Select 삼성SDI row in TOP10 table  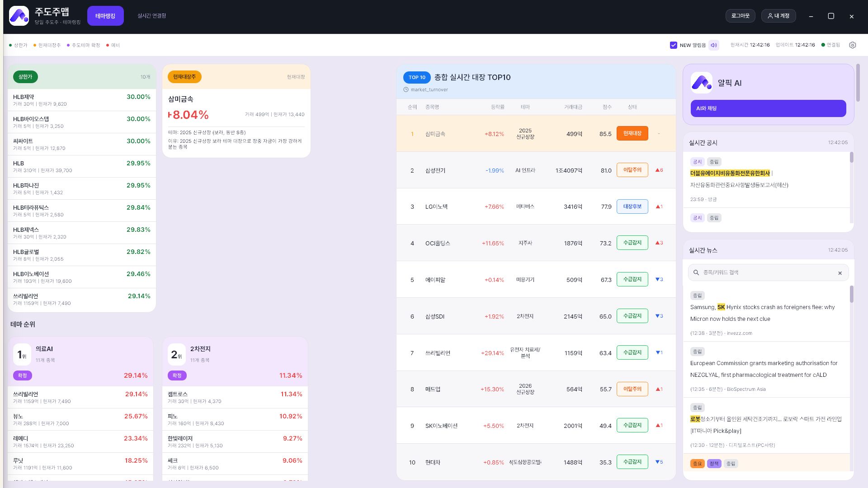point(536,316)
